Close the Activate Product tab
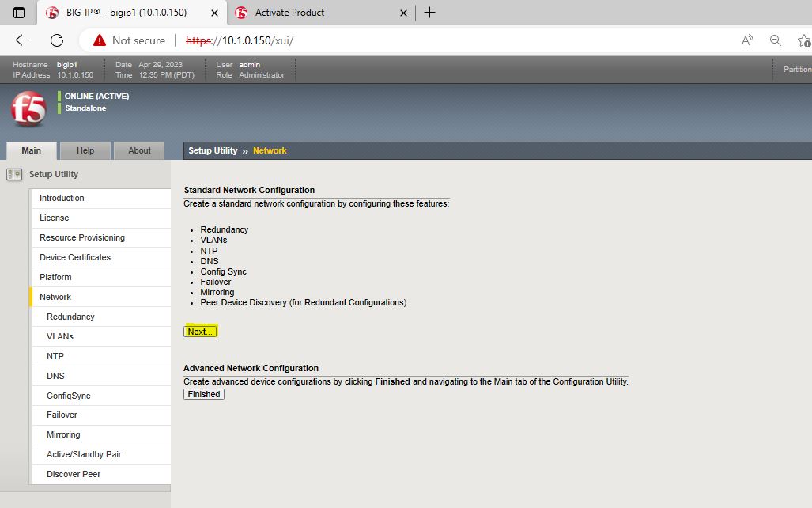This screenshot has height=508, width=812. click(x=403, y=13)
